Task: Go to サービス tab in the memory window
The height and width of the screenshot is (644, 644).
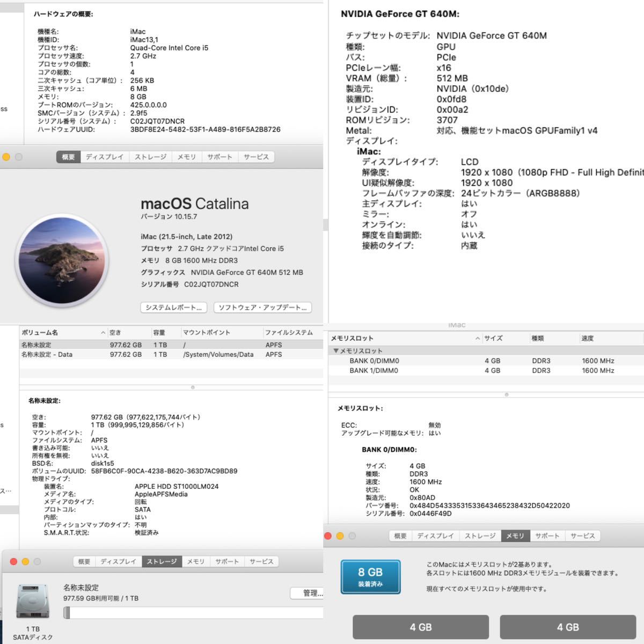Action: [582, 536]
